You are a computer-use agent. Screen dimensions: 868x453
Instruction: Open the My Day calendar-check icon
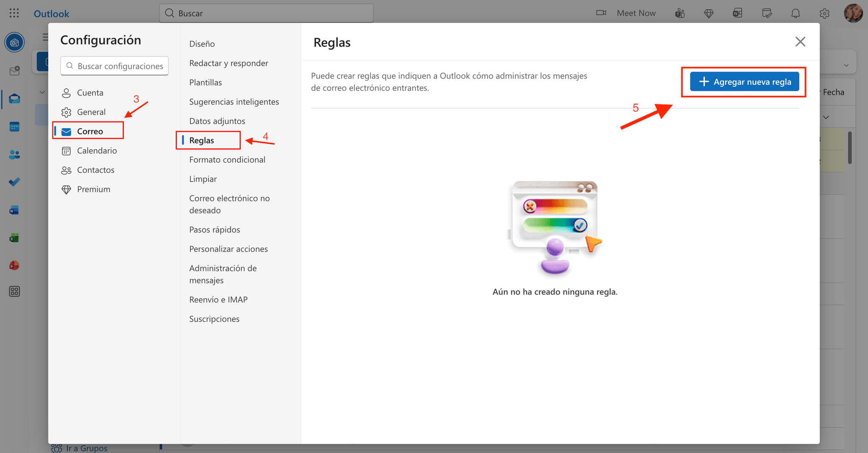pos(767,13)
